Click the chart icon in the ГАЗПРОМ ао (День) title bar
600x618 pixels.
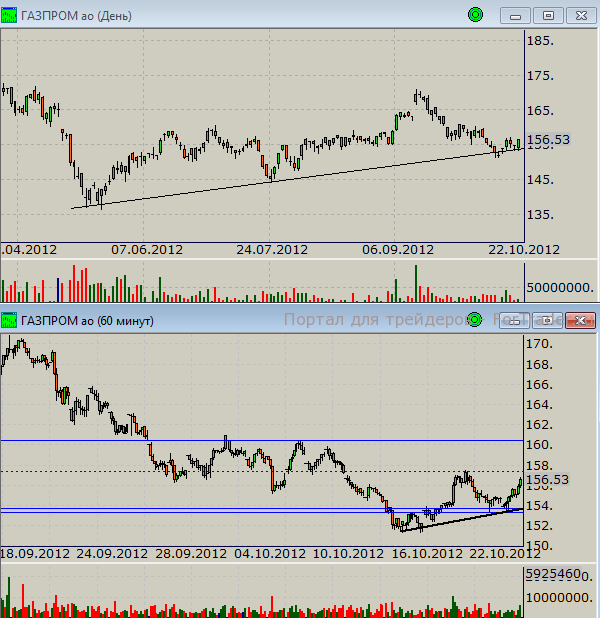coord(9,15)
